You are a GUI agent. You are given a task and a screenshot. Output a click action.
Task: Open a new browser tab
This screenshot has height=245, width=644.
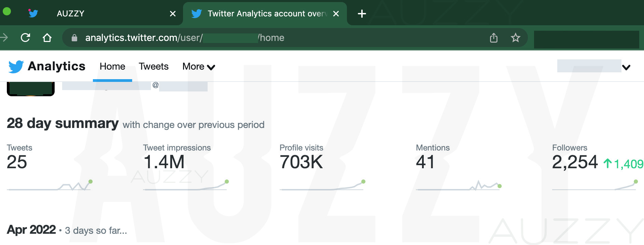[362, 14]
